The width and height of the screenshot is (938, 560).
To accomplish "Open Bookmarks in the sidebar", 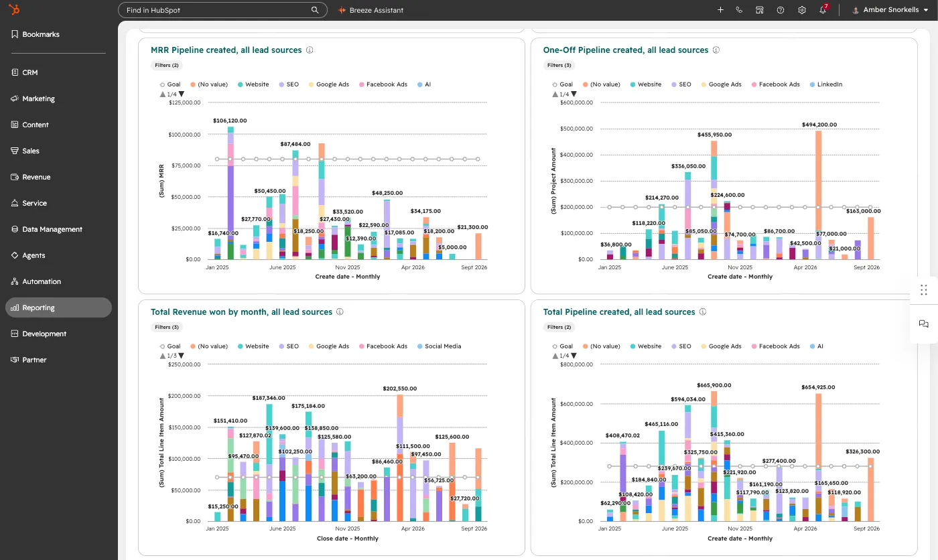I will pos(36,34).
